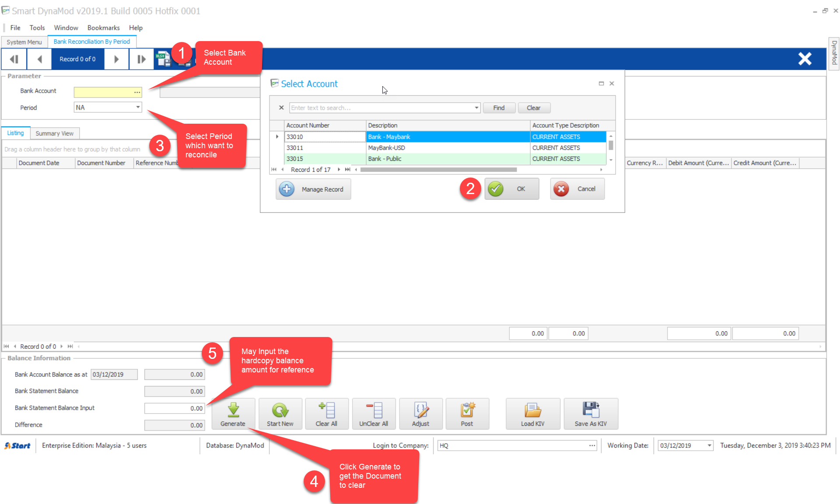This screenshot has height=504, width=840.
Task: Open the Period dropdown
Action: click(x=138, y=107)
